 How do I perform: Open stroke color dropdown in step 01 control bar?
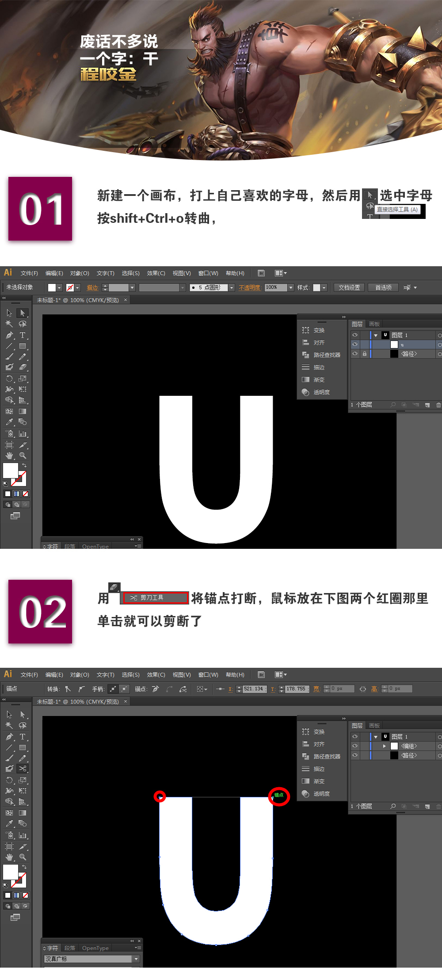coord(77,287)
